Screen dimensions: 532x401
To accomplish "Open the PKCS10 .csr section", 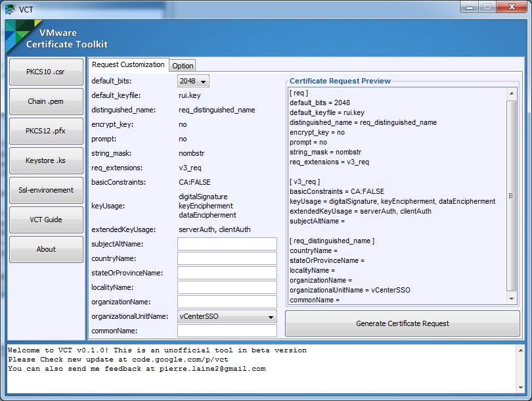I will click(x=46, y=72).
